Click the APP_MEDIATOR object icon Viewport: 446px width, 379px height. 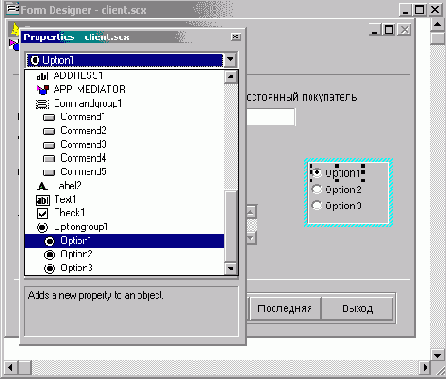43,90
